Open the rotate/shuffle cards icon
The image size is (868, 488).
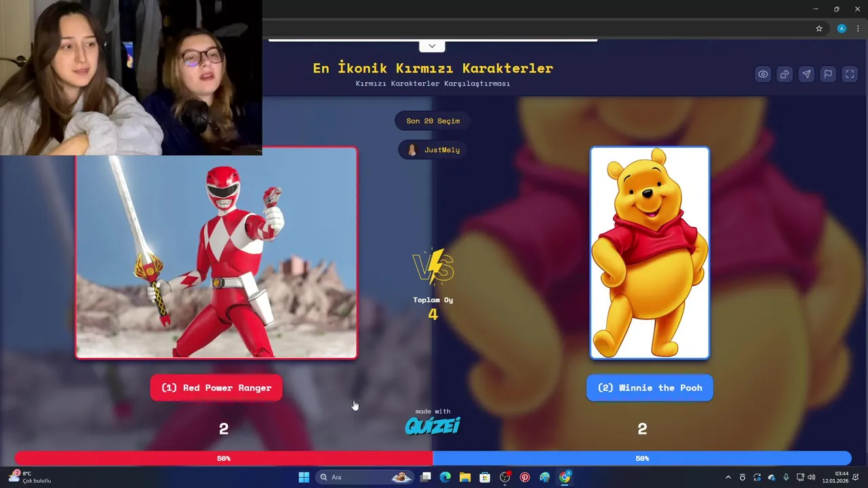(785, 75)
